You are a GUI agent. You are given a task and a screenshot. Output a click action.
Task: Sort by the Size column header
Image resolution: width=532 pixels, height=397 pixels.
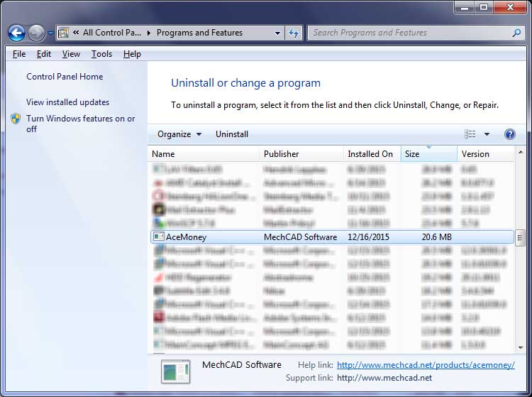429,154
